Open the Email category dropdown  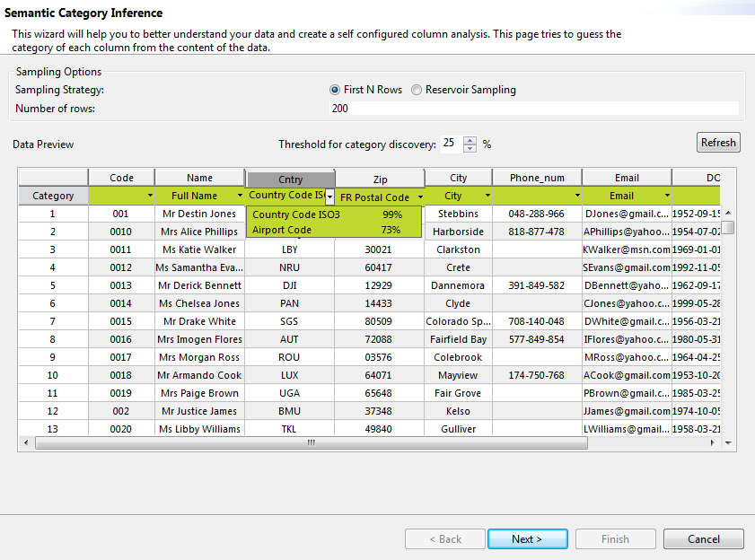(666, 196)
